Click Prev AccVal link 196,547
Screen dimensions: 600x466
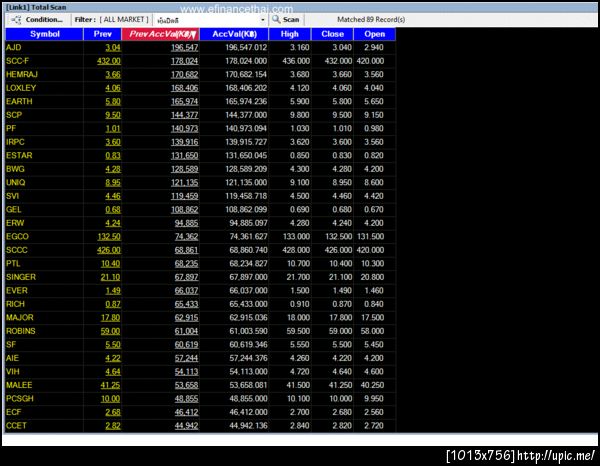[x=184, y=47]
